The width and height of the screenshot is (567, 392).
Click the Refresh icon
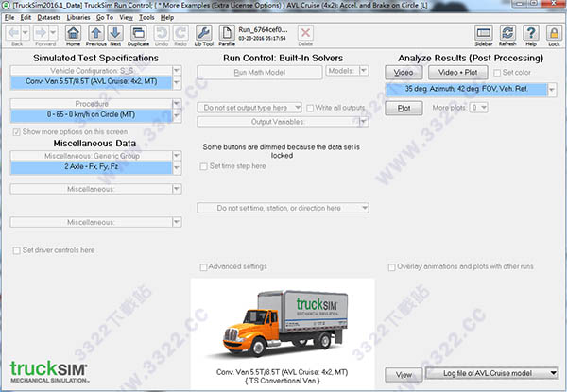[507, 33]
